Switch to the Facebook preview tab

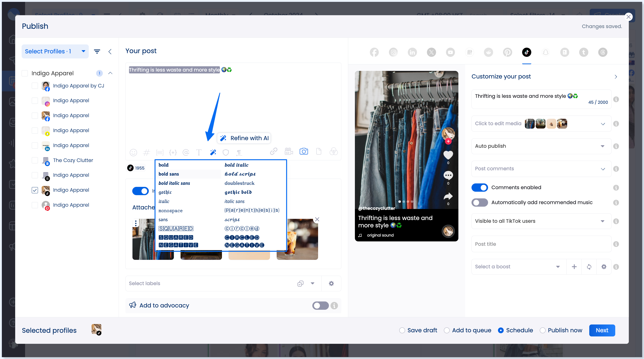point(374,52)
